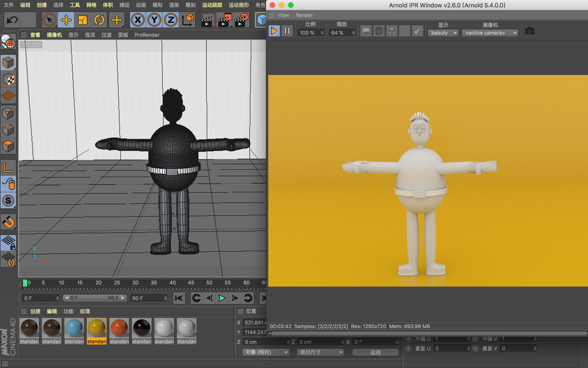The width and height of the screenshot is (588, 368).
Task: Switch to Edges mode icon
Action: [8, 129]
